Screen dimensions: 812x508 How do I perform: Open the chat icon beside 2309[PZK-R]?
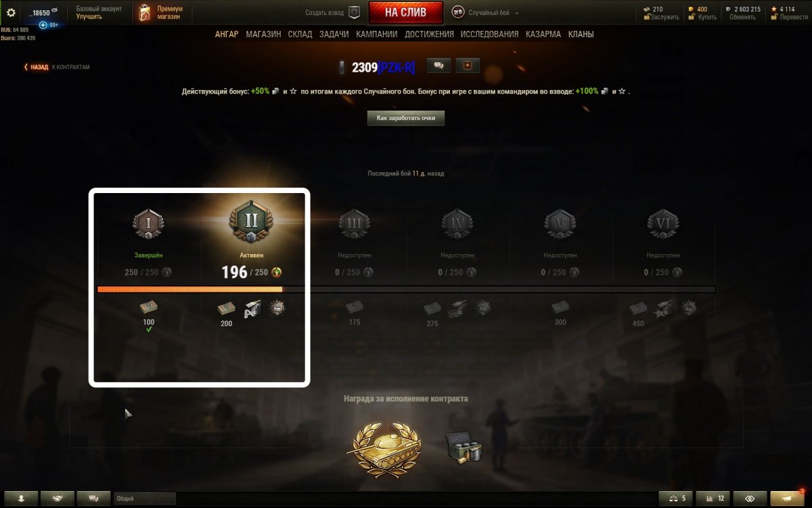[438, 66]
